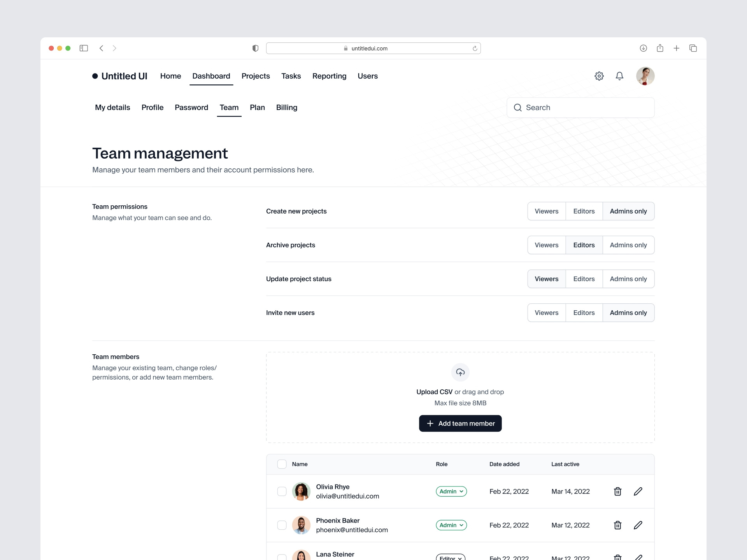The image size is (747, 560).
Task: Check the checkbox next to Olivia Rhye
Action: 282,491
